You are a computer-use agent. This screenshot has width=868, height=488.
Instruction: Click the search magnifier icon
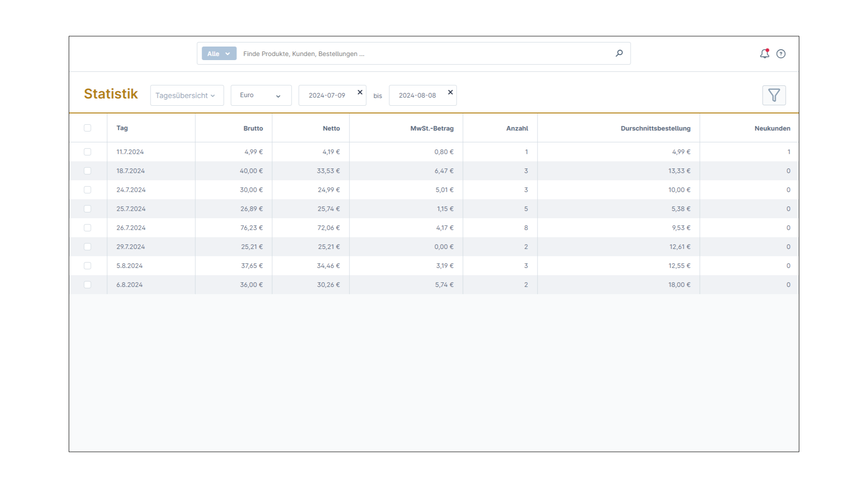coord(619,53)
